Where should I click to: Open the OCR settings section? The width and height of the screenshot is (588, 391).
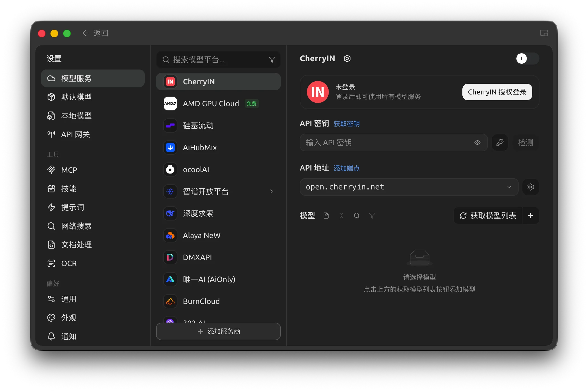tap(93, 263)
